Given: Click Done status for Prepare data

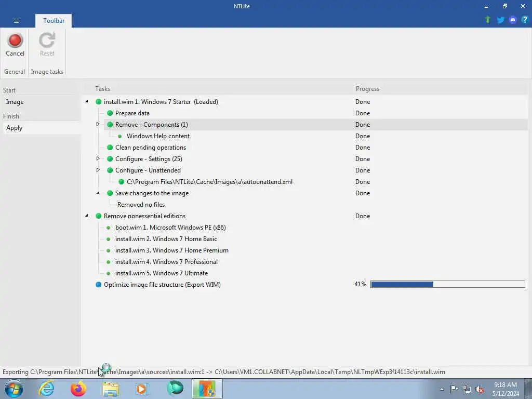Looking at the screenshot, I should [x=362, y=113].
